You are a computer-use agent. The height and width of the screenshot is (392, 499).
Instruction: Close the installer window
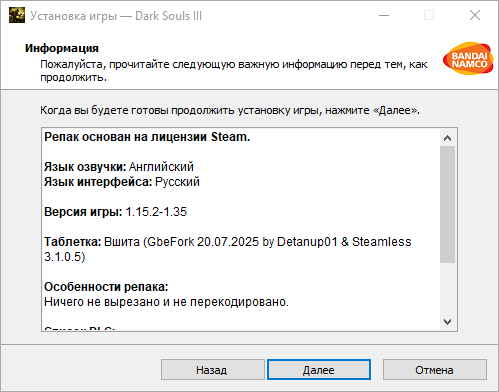click(475, 15)
